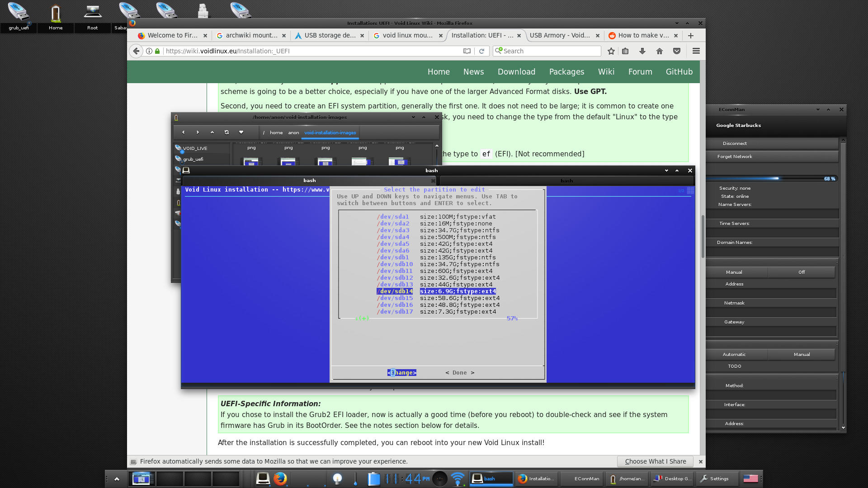Switch to archwiki mount tab
This screenshot has width=868, height=488.
[251, 36]
